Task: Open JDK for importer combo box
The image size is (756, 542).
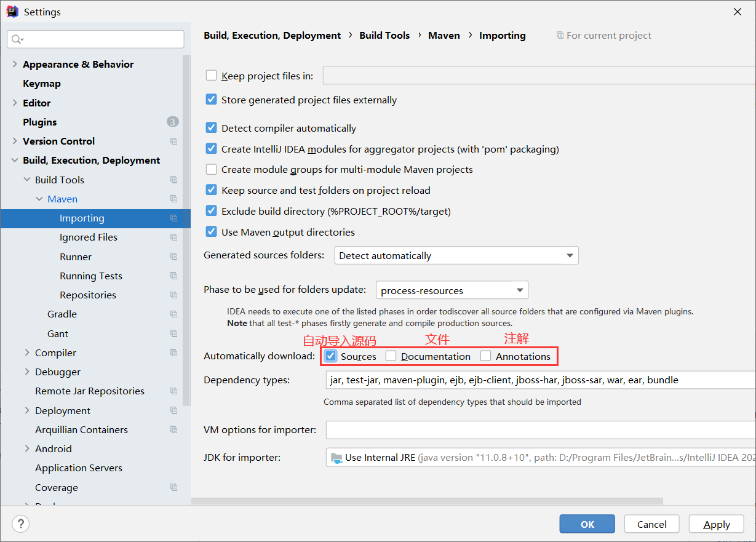Action: tap(541, 457)
